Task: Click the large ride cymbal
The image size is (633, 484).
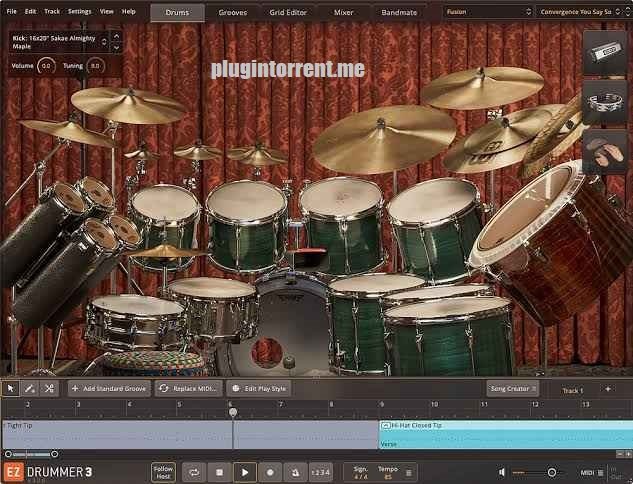Action: click(x=384, y=139)
